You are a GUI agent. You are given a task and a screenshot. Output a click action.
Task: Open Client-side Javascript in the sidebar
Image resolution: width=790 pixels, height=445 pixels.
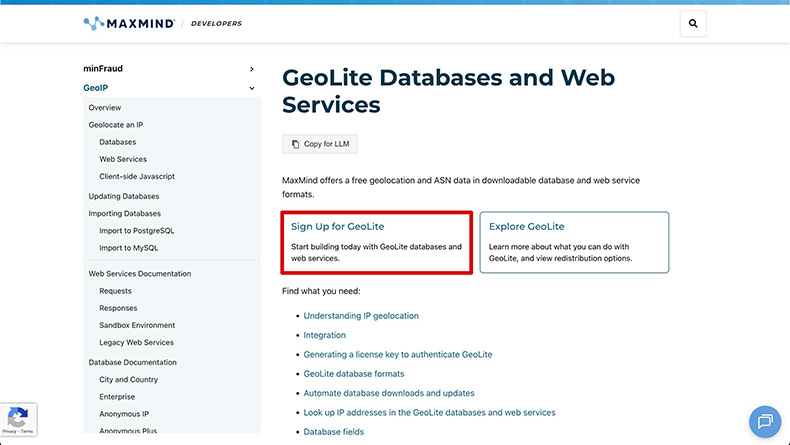(x=137, y=176)
